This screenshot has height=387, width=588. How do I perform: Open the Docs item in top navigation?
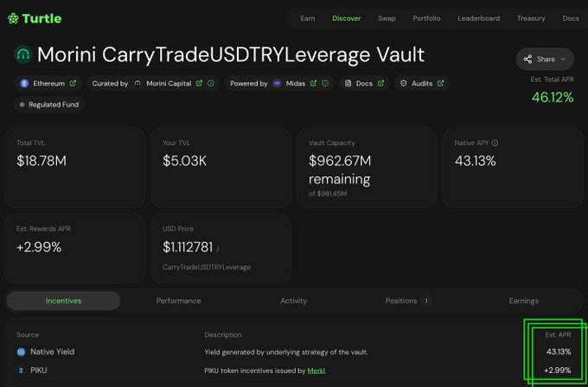coord(571,18)
